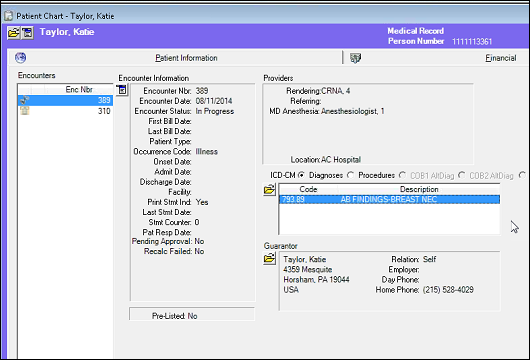
Task: Open the Guarantor folder icon
Action: (269, 259)
